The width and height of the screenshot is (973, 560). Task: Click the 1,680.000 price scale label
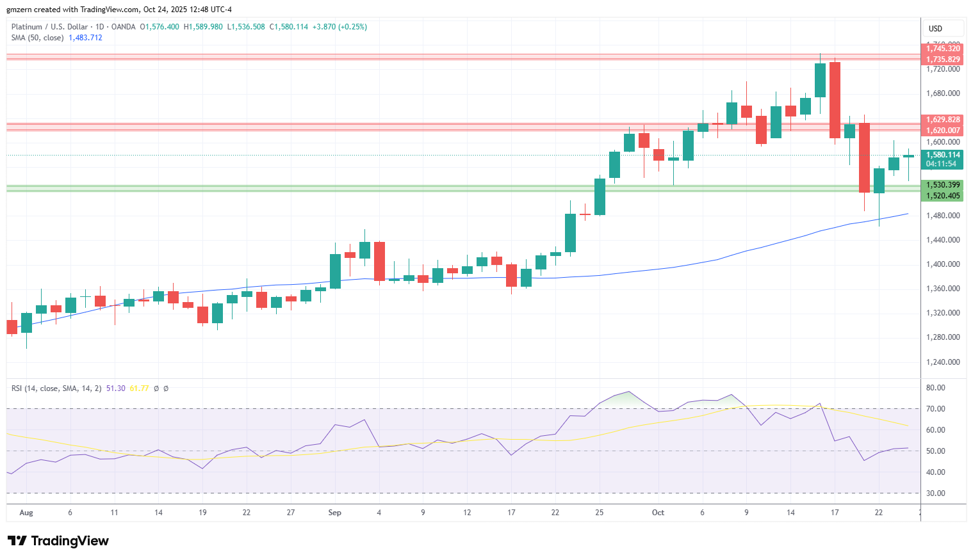(x=943, y=93)
